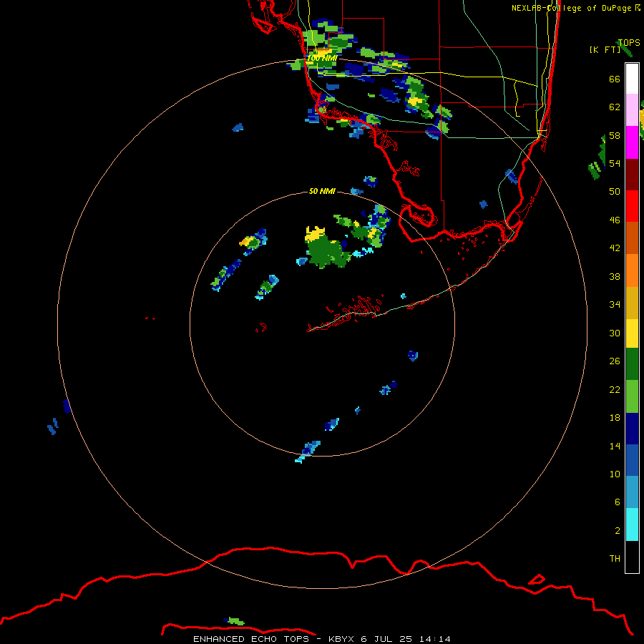644x644 pixels.
Task: Click the navy blue legend swatch
Action: coord(632,429)
